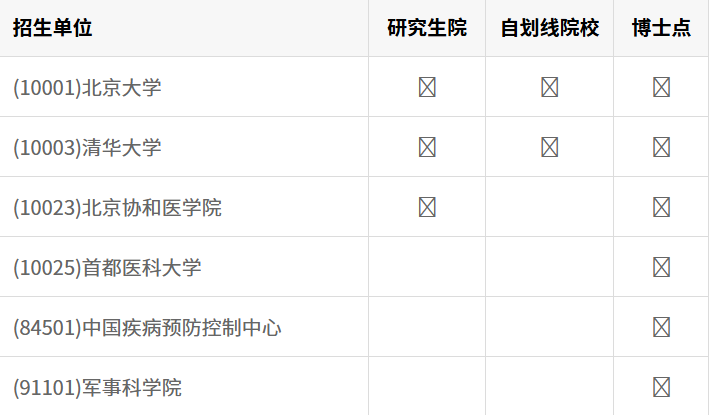Image resolution: width=709 pixels, height=415 pixels.
Task: Click the 博士点 mark for 北京大学
Action: point(661,87)
